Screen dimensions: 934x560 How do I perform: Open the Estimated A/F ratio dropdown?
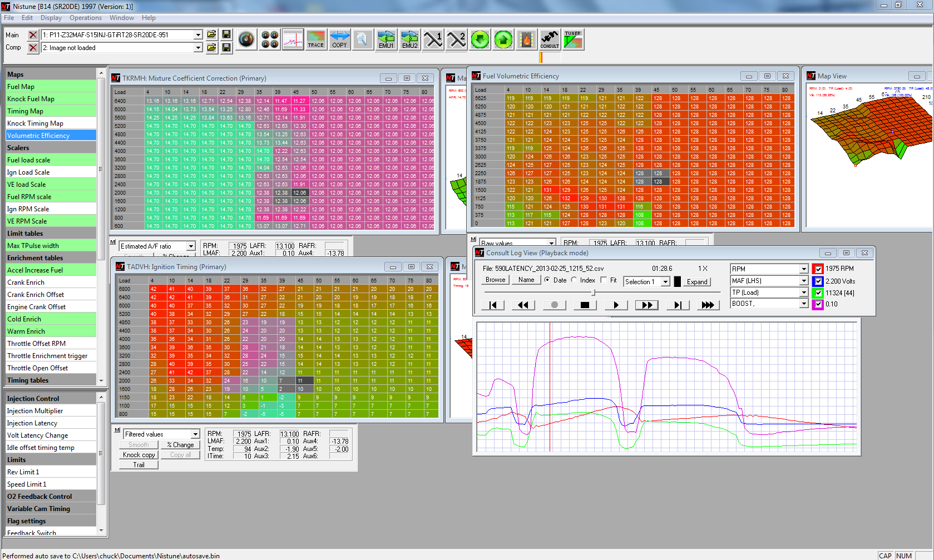click(x=191, y=246)
